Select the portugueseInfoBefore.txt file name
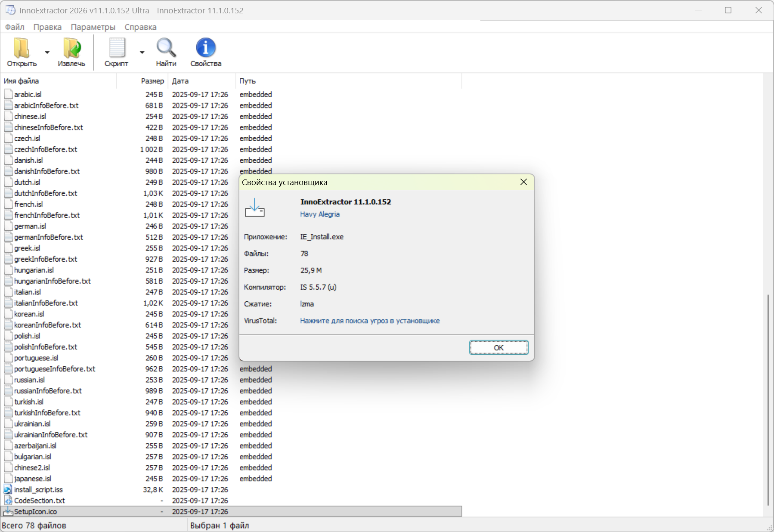774x532 pixels. [55, 369]
